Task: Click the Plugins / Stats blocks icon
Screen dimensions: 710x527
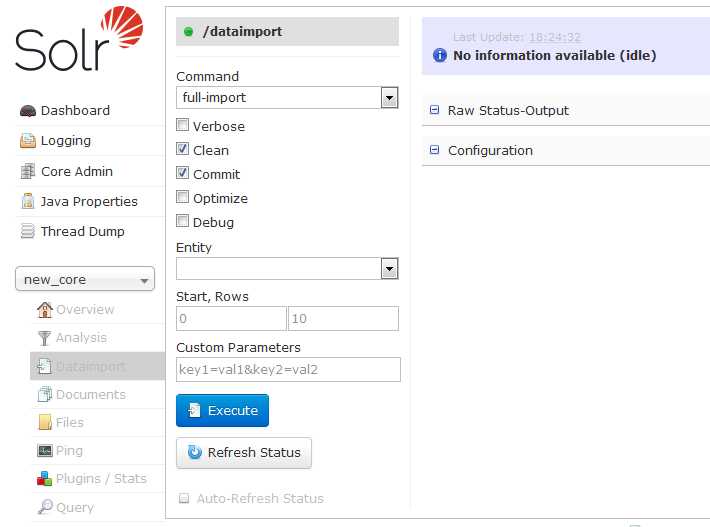Action: pos(44,479)
